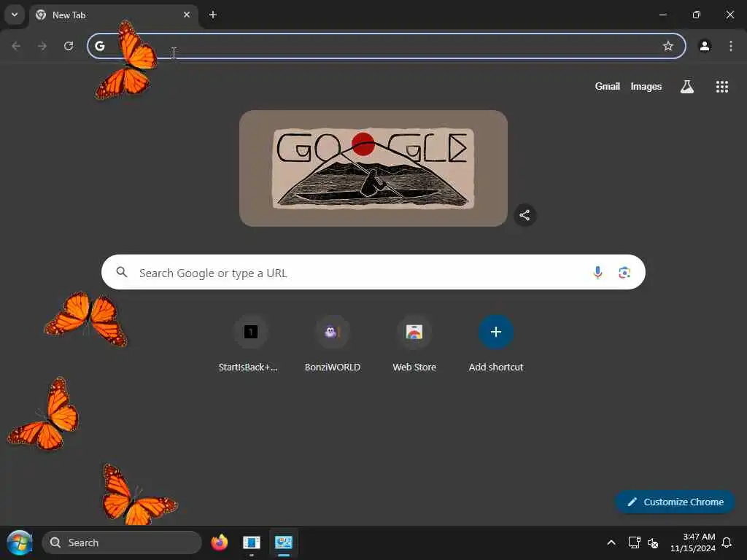Go back to previous page
Image resolution: width=747 pixels, height=560 pixels.
point(16,46)
